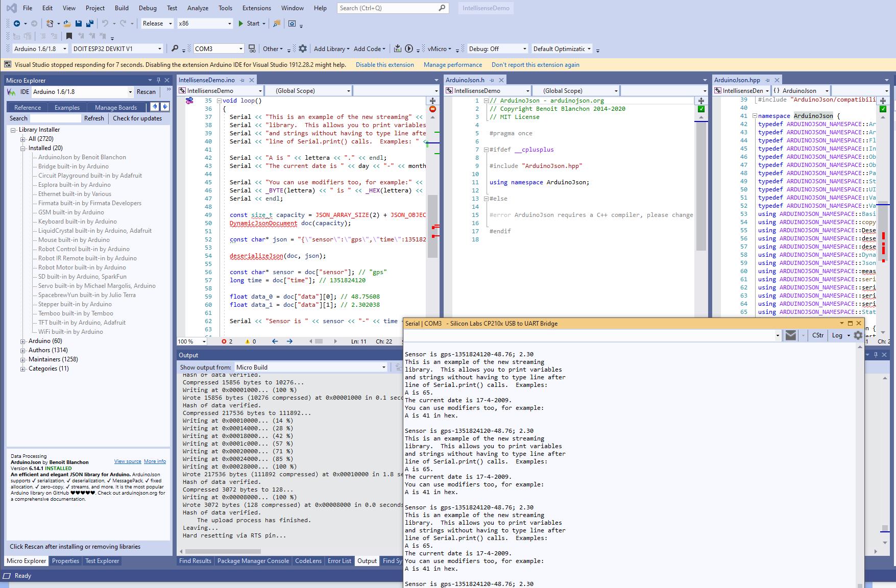
Task: Toggle pin on ArduinoJson.h tab
Action: coord(492,80)
